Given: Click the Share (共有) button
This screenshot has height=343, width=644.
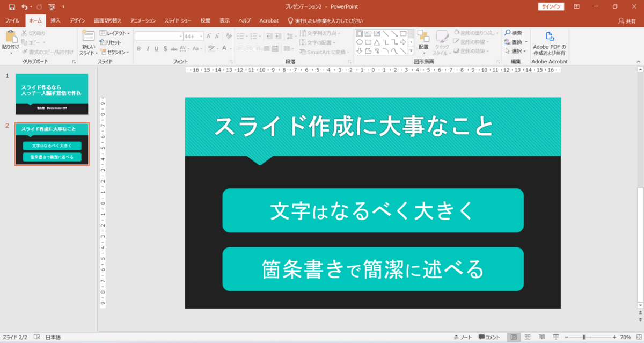Looking at the screenshot, I should tap(627, 20).
